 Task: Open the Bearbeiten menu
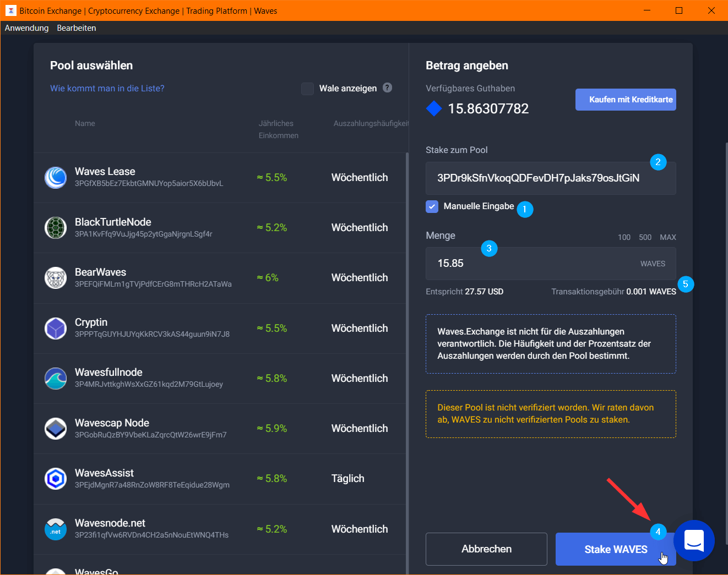tap(77, 28)
